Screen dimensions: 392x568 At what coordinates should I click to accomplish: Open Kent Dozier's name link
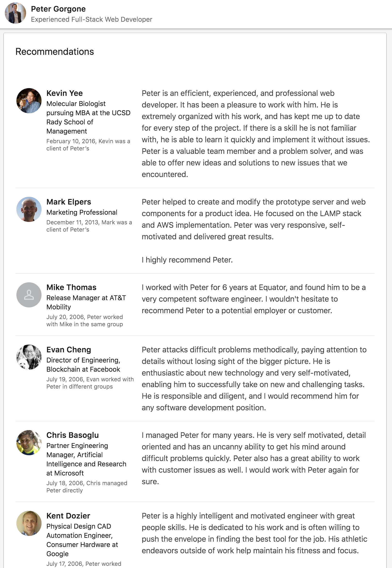pos(68,516)
